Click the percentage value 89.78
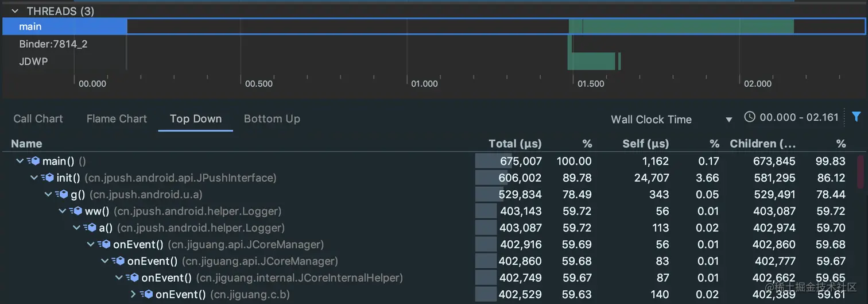Screen dimensions: 868x304 click(577, 178)
